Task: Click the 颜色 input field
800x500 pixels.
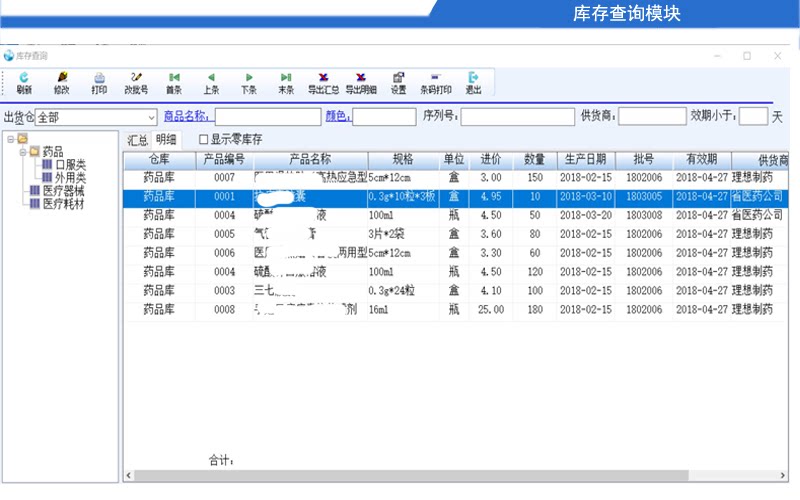Action: tap(384, 117)
